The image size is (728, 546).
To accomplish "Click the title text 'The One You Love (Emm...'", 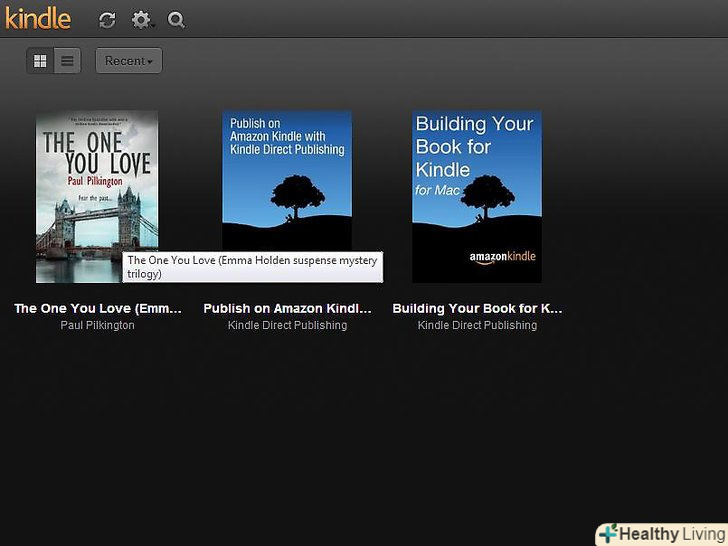I will (x=98, y=308).
